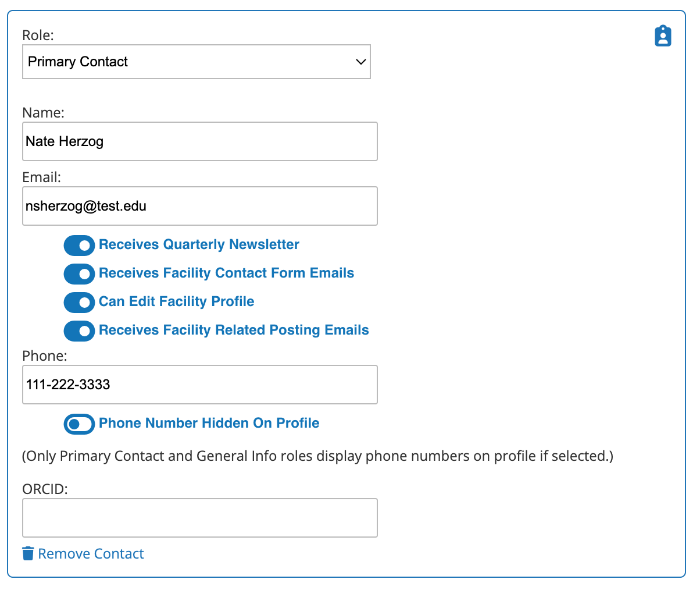Click the Can Edit Facility Profile label
700x590 pixels.
click(177, 301)
